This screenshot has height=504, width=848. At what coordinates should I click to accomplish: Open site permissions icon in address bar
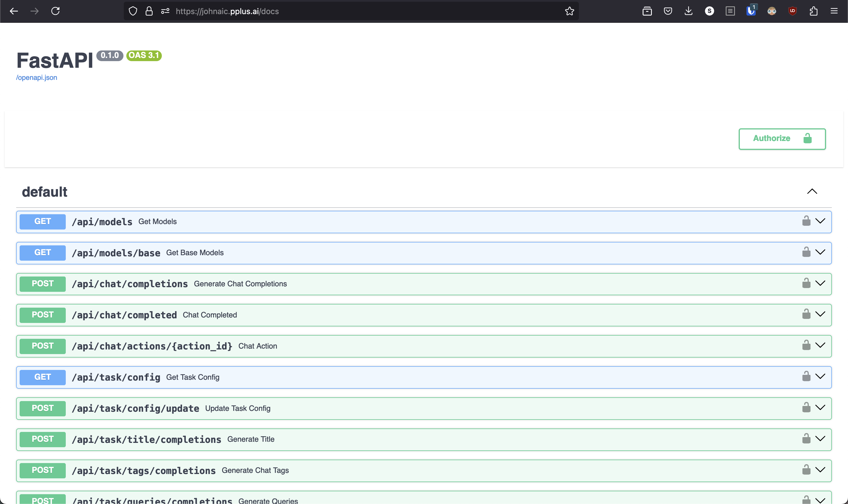tap(166, 11)
